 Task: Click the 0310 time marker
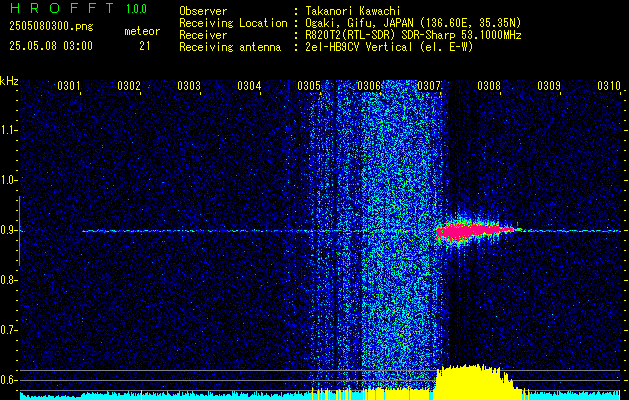coord(609,86)
